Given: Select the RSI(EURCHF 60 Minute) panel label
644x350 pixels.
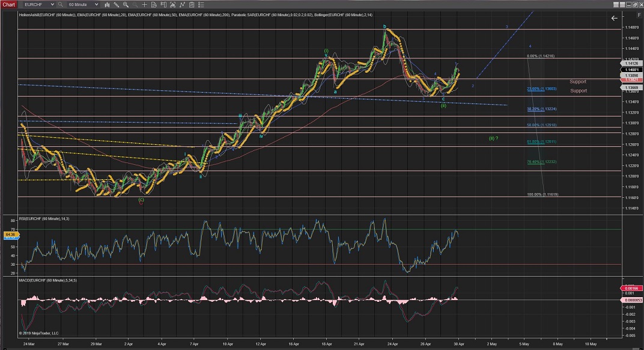Looking at the screenshot, I should (45, 218).
